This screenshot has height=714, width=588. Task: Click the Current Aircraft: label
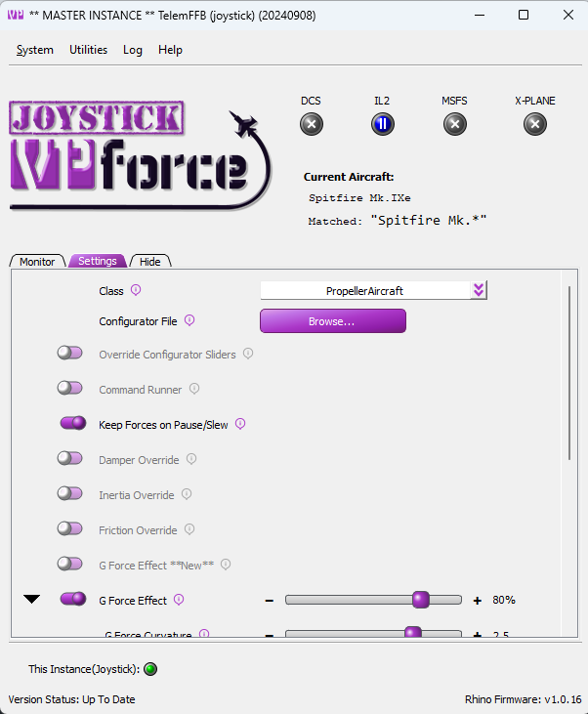pos(349,177)
